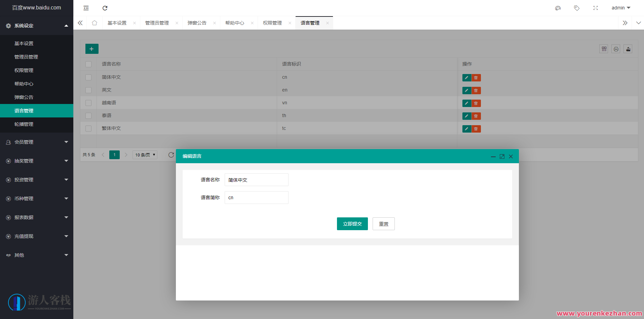Toggle the sidebar collapse icon
This screenshot has width=644, height=319.
click(x=86, y=8)
